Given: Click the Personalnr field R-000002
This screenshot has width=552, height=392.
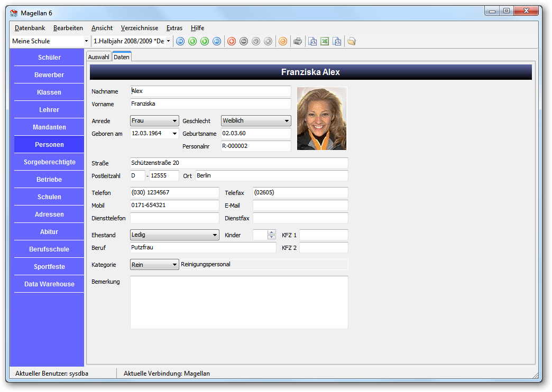Looking at the screenshot, I should 256,146.
